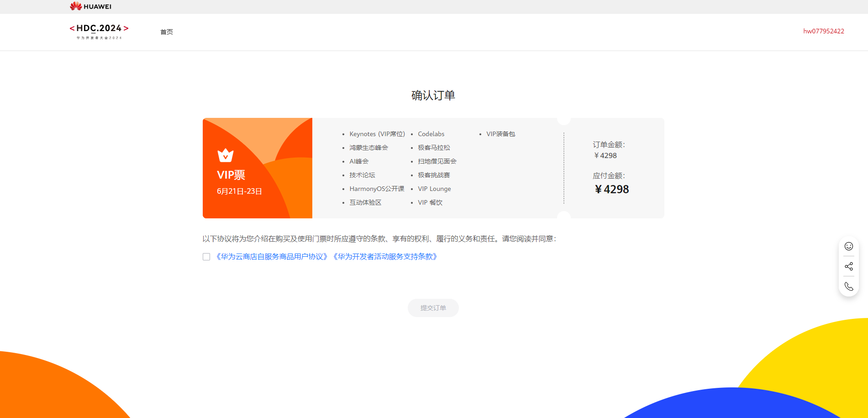This screenshot has height=418, width=868.
Task: Open account menu hw077952422
Action: click(824, 31)
